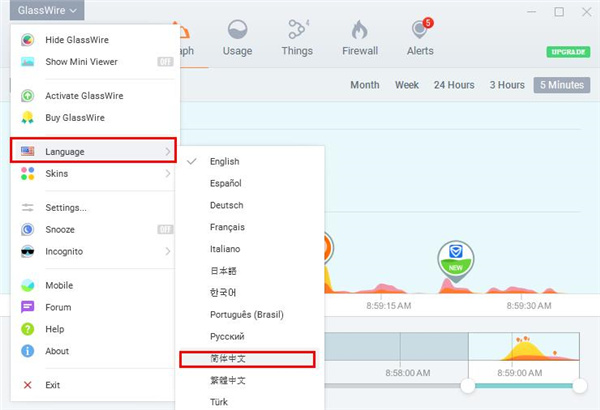Click the Mobile icon
Viewport: 600px width, 410px height.
28,285
